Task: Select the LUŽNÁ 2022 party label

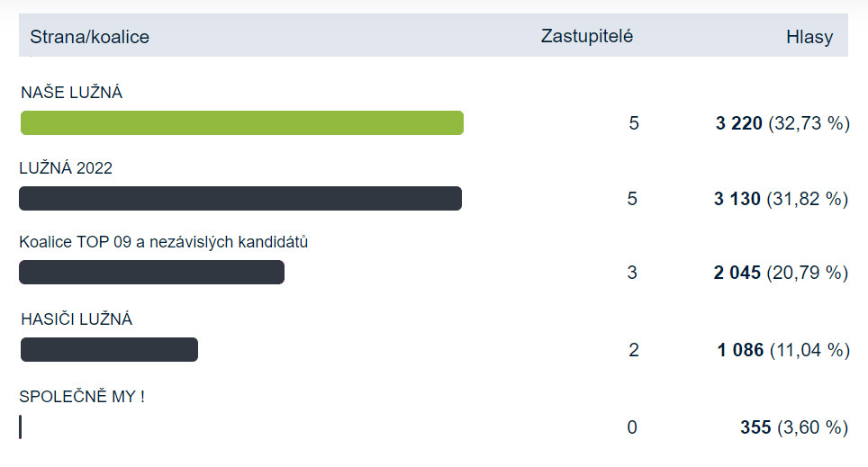Action: pyautogui.click(x=66, y=167)
